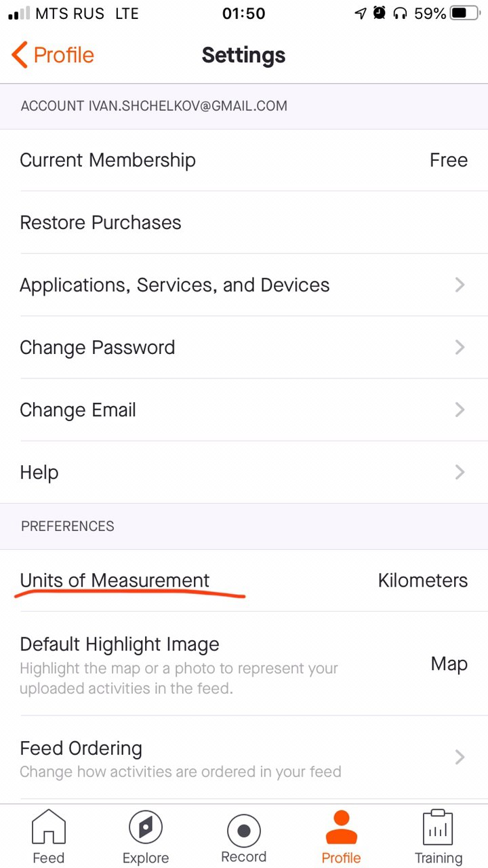Expand the Feed Ordering chevron

pos(460,757)
